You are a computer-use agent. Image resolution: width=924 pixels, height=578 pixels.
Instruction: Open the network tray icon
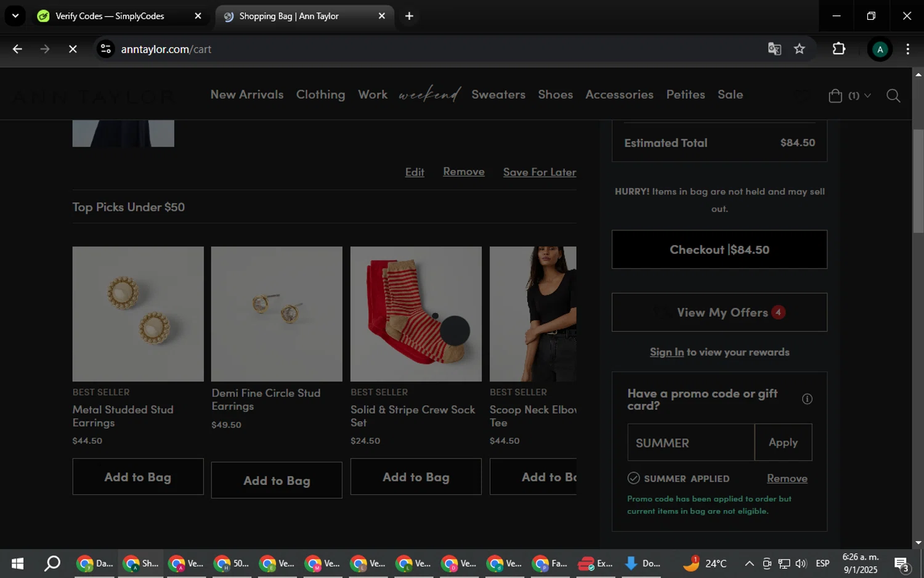784,563
